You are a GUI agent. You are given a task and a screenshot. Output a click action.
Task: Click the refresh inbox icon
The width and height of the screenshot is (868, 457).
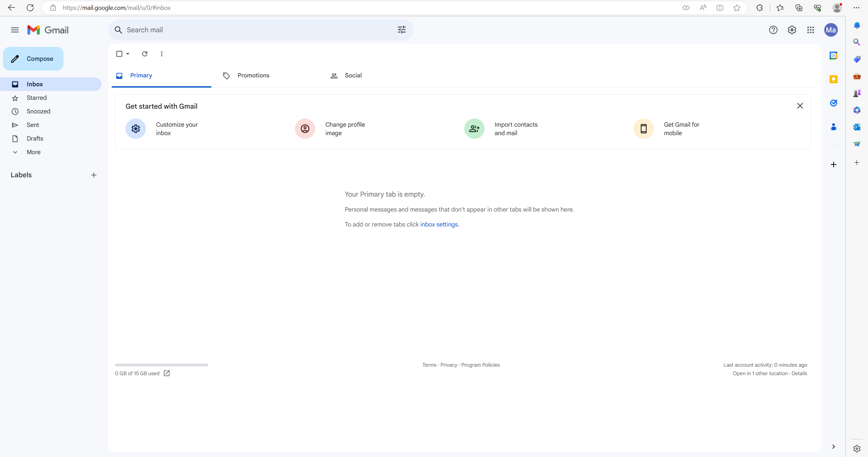pyautogui.click(x=145, y=54)
